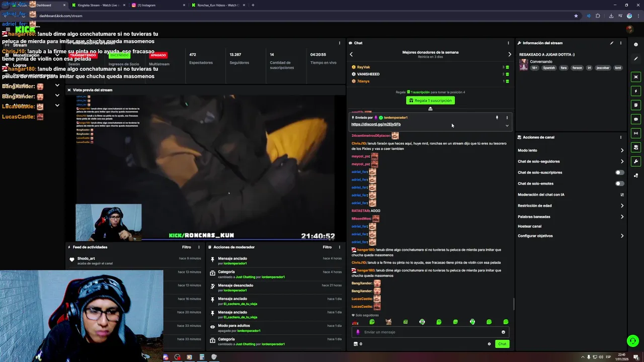The height and width of the screenshot is (362, 644).
Task: Expand Palabras baneadas options
Action: point(622,217)
